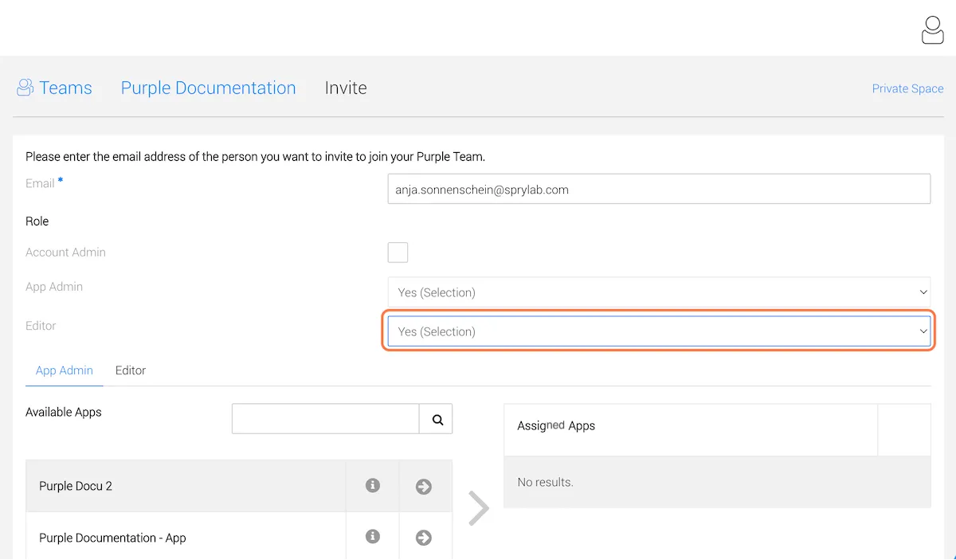Open the Purple Documentation breadcrumb link
This screenshot has height=560, width=956.
point(208,88)
